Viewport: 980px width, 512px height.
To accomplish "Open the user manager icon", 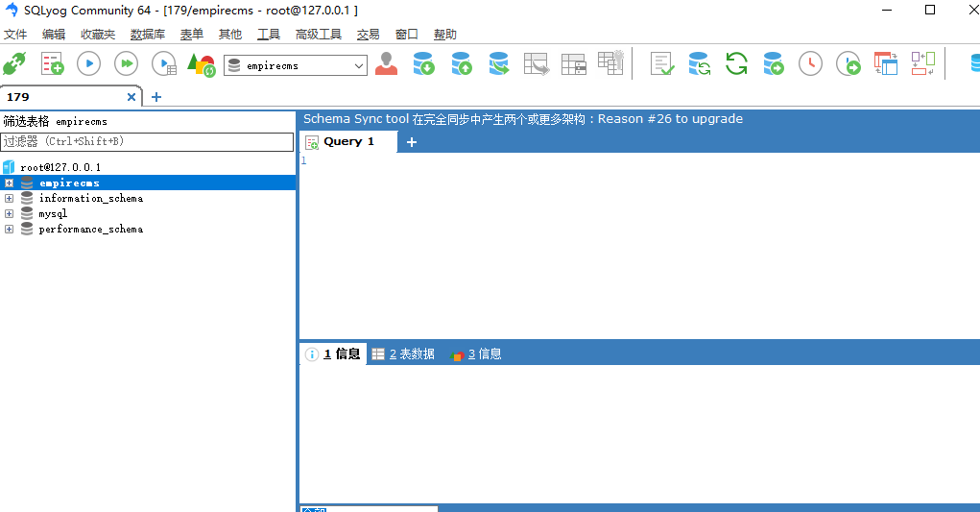I will click(386, 63).
